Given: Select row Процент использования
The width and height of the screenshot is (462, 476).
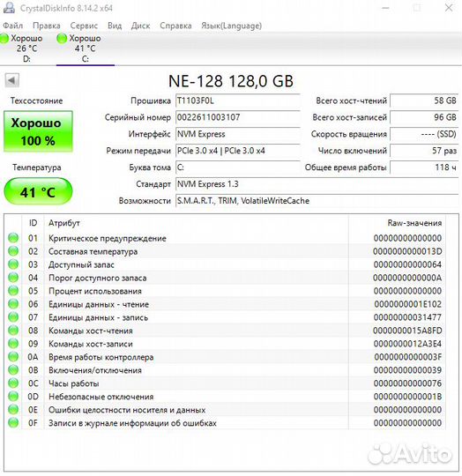Looking at the screenshot, I should [x=225, y=291].
